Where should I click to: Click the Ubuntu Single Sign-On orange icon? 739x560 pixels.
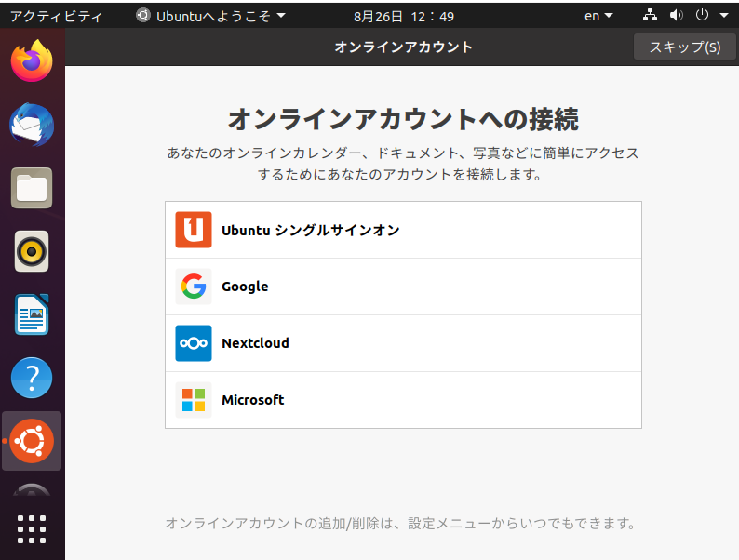(x=194, y=230)
